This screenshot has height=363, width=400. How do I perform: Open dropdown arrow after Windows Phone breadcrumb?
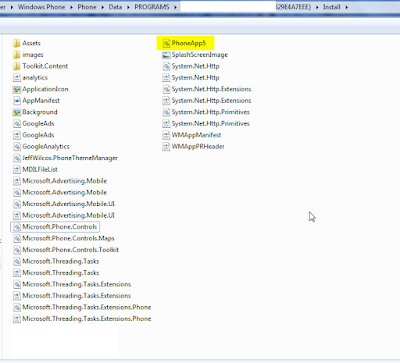pyautogui.click(x=71, y=7)
